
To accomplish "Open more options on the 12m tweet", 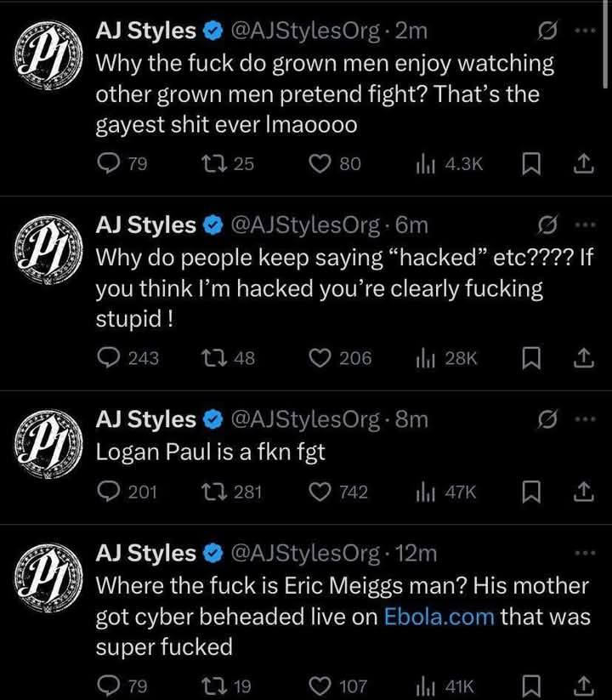I will pyautogui.click(x=586, y=553).
